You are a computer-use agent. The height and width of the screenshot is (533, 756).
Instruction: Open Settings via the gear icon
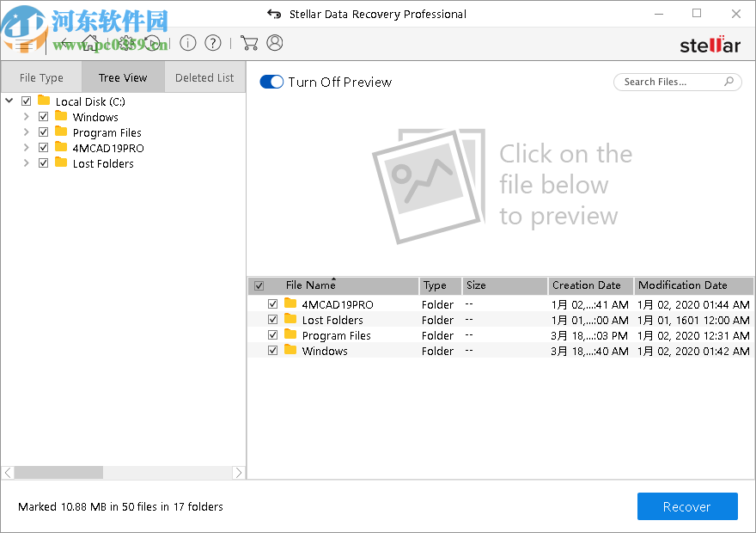[125, 43]
